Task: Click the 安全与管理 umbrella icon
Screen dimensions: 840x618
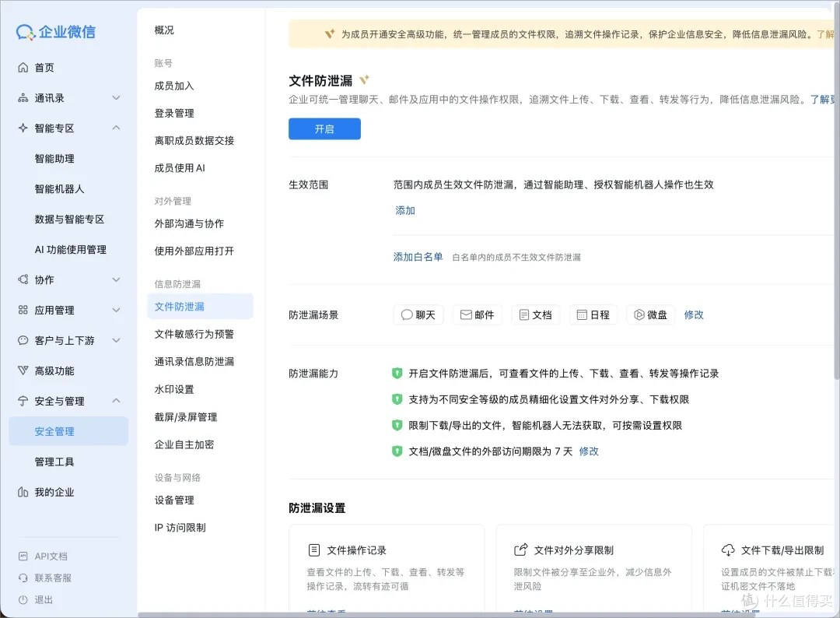Action: (x=23, y=401)
